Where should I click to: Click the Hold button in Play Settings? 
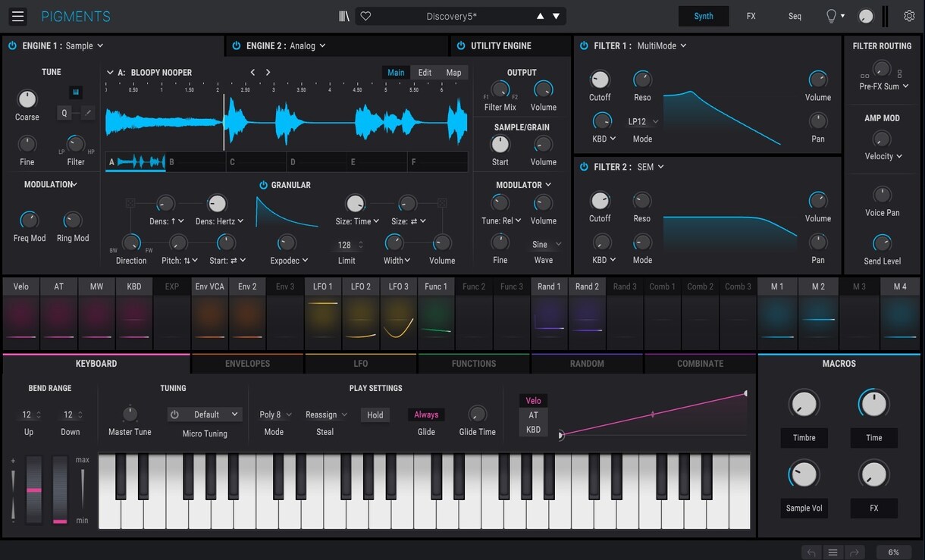tap(375, 415)
